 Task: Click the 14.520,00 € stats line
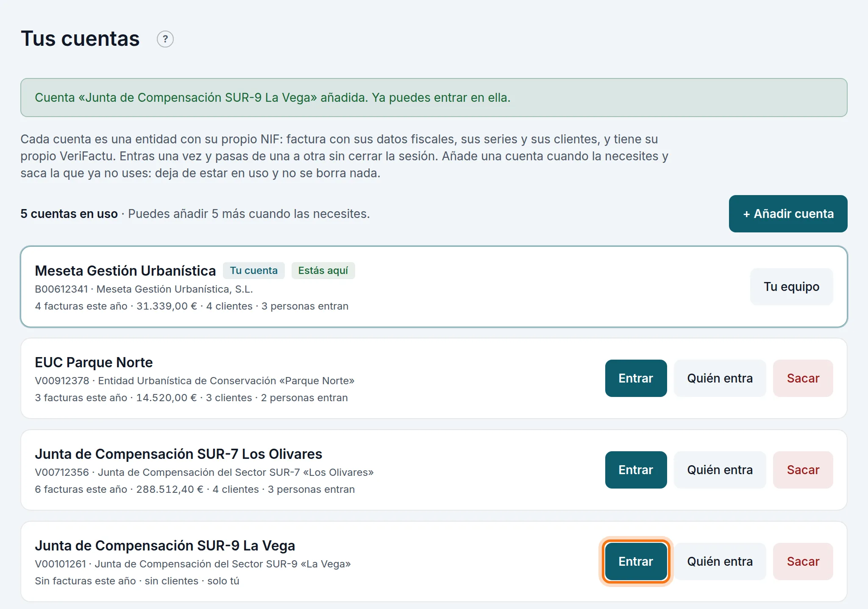(x=191, y=398)
